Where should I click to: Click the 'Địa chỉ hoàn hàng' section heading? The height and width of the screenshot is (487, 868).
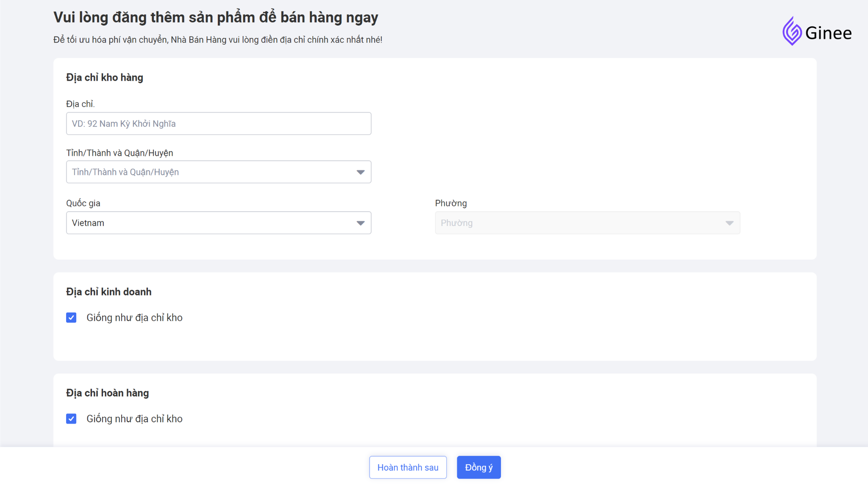108,393
